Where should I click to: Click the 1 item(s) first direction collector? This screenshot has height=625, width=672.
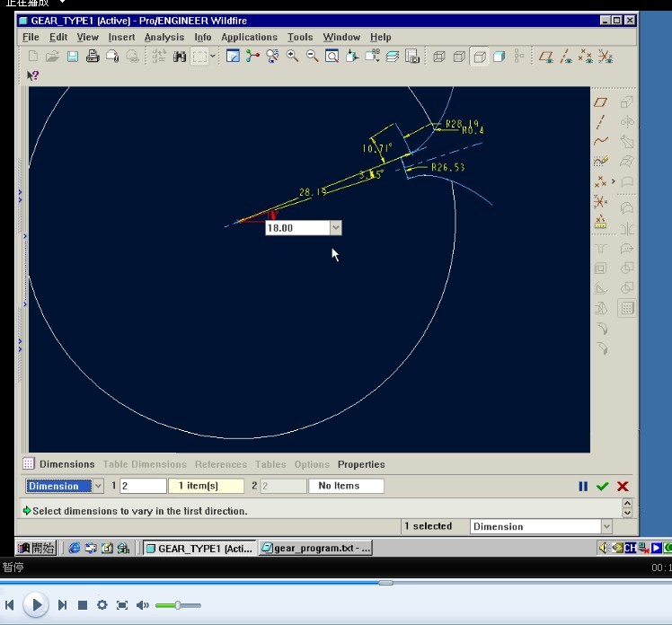pyautogui.click(x=206, y=486)
